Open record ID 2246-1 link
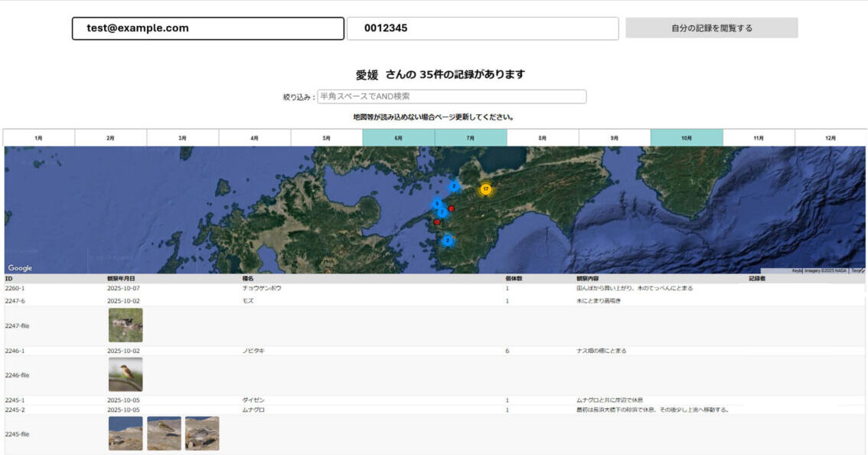 (15, 351)
